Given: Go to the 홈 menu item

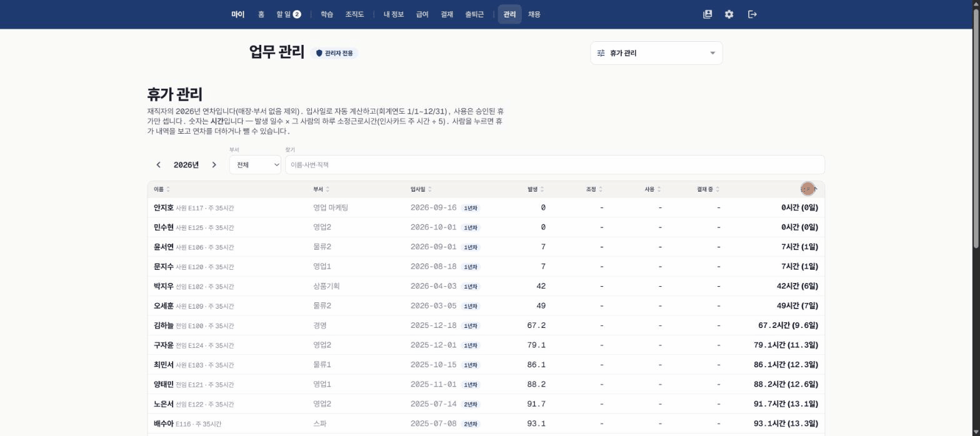Looking at the screenshot, I should point(261,14).
